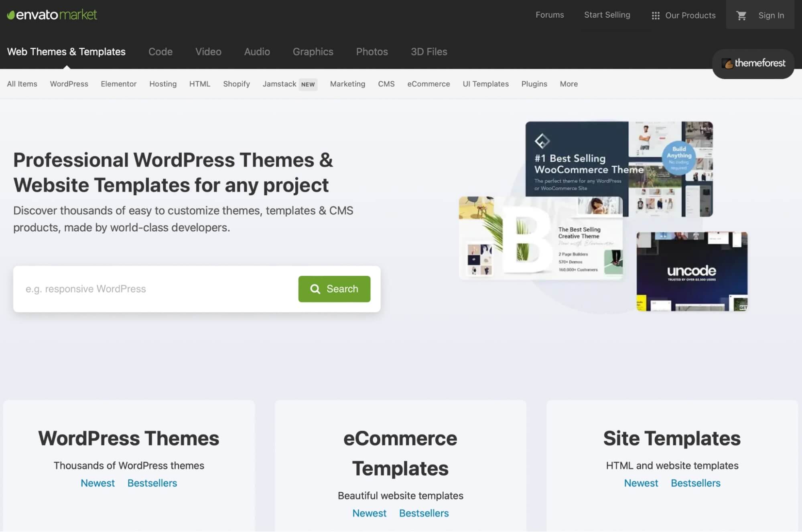802x532 pixels.
Task: Open the Hosting submenu item
Action: tap(163, 84)
